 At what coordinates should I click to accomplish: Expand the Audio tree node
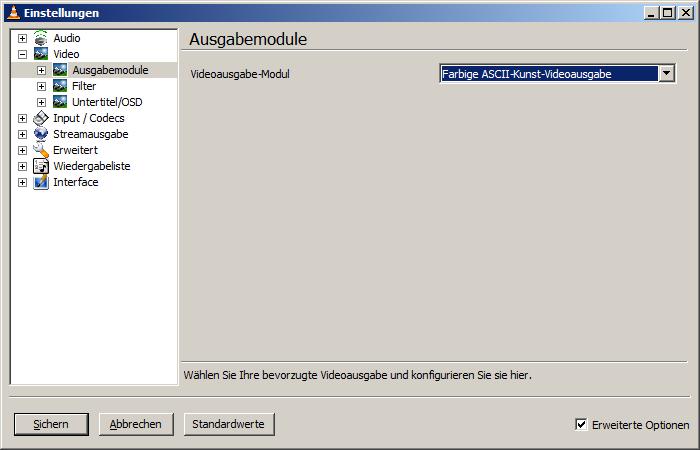(x=22, y=38)
